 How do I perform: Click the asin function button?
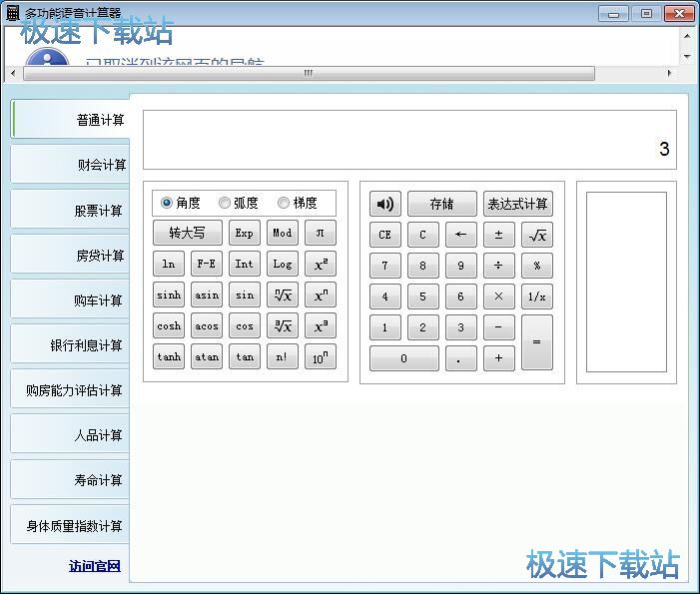207,295
